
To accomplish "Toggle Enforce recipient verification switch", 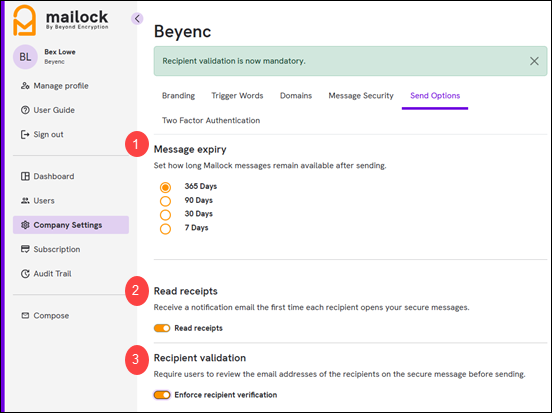I will (x=162, y=395).
